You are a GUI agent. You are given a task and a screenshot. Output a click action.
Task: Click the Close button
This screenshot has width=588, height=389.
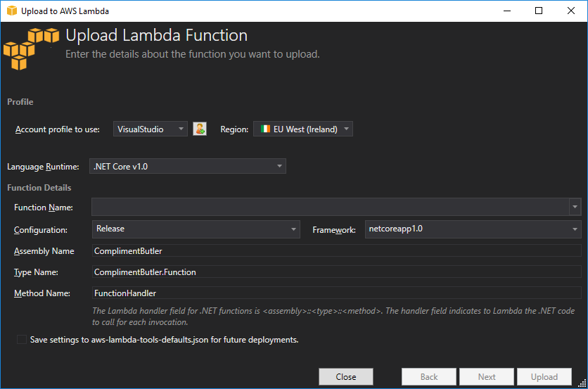[x=345, y=377]
